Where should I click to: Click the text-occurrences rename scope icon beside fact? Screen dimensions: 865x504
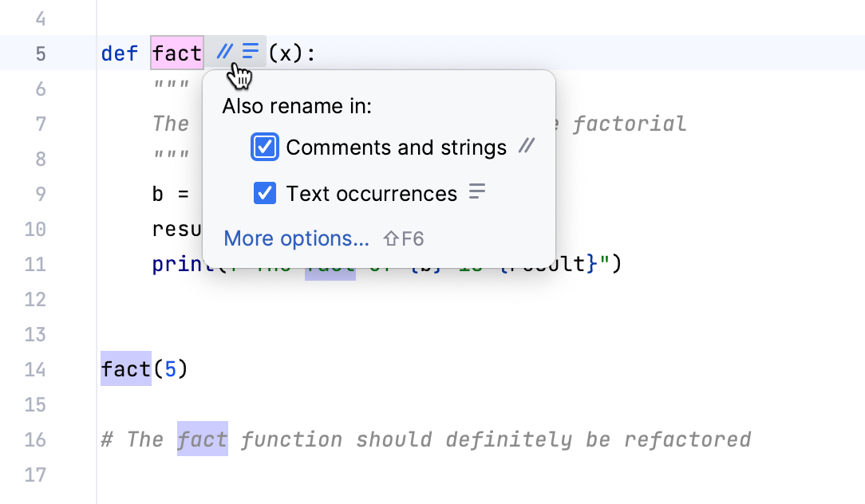tap(248, 51)
